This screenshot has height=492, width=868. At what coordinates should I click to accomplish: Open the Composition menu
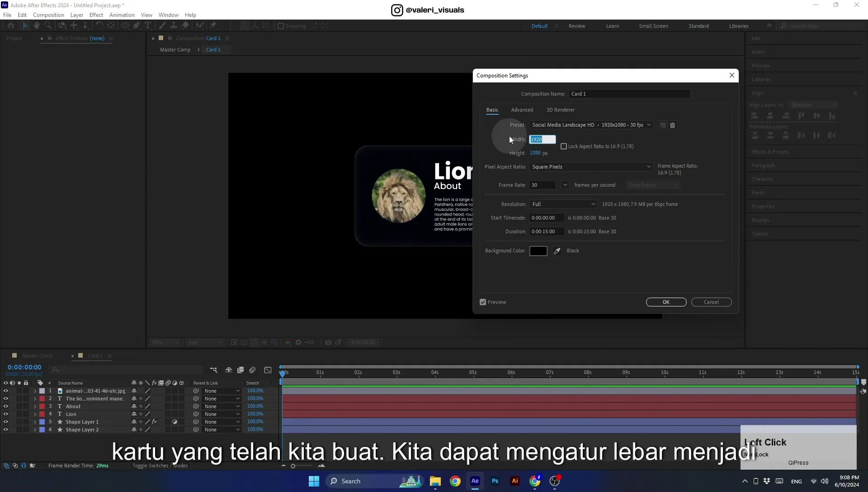(48, 15)
